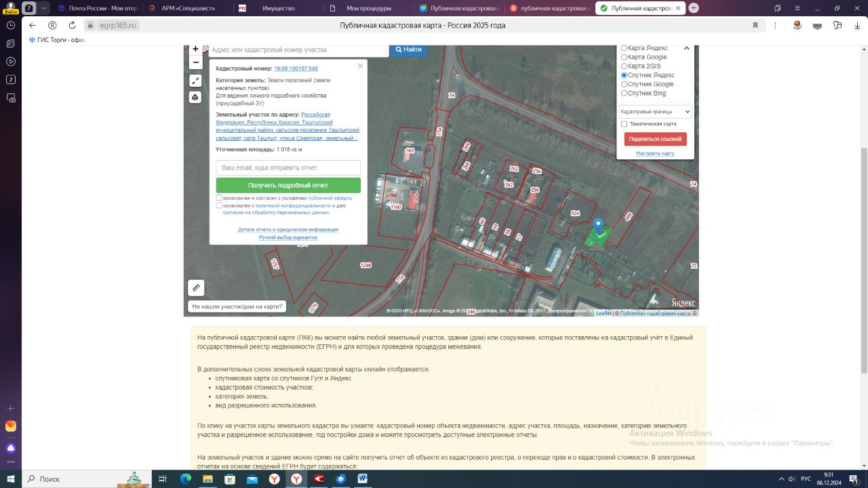Activate the map measurement ruler tool
868x488 pixels.
pyautogui.click(x=196, y=287)
